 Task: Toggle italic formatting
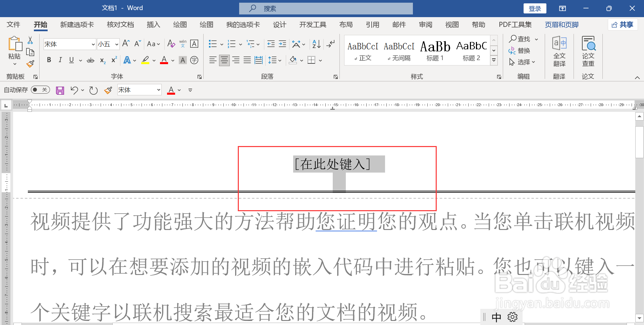tap(60, 60)
